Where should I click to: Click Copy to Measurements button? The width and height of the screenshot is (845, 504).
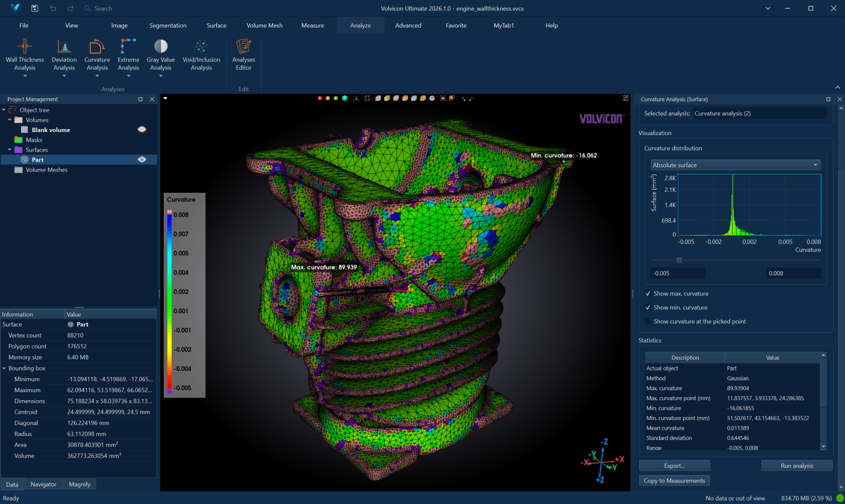[674, 481]
